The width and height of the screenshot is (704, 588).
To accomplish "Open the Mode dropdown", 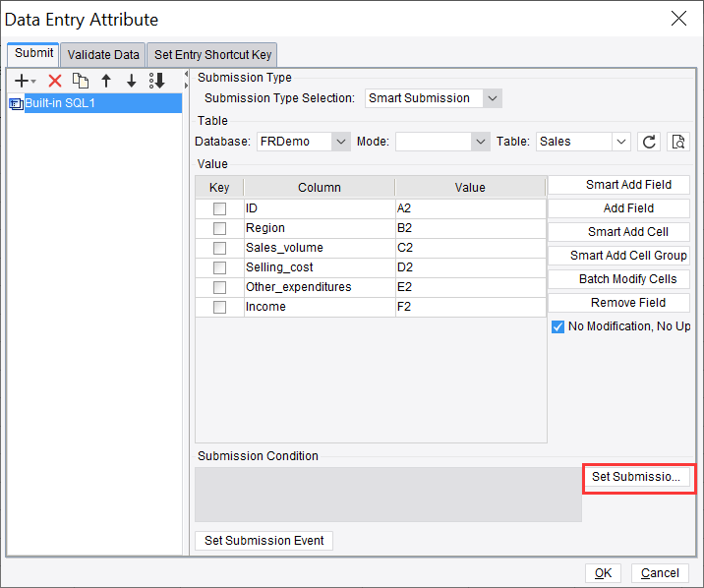I will [481, 142].
